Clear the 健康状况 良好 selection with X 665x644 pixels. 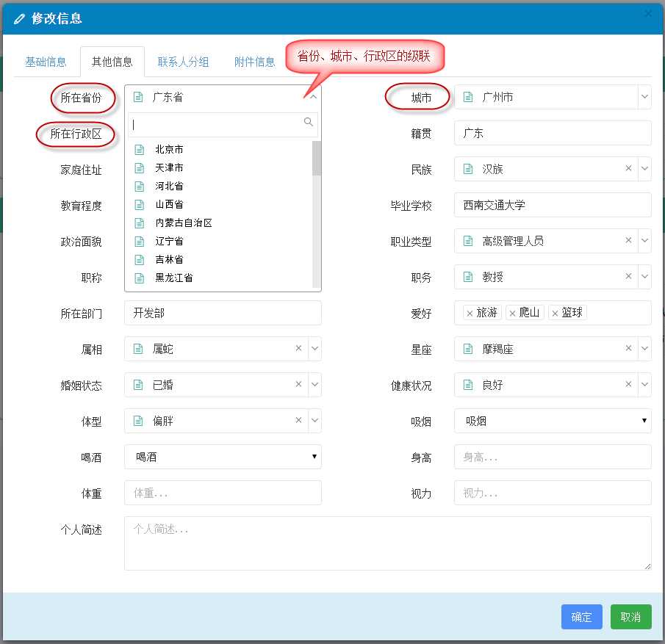tap(628, 384)
